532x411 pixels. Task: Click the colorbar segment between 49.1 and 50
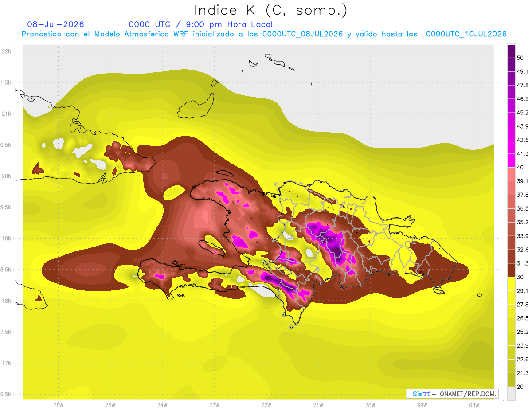(511, 64)
